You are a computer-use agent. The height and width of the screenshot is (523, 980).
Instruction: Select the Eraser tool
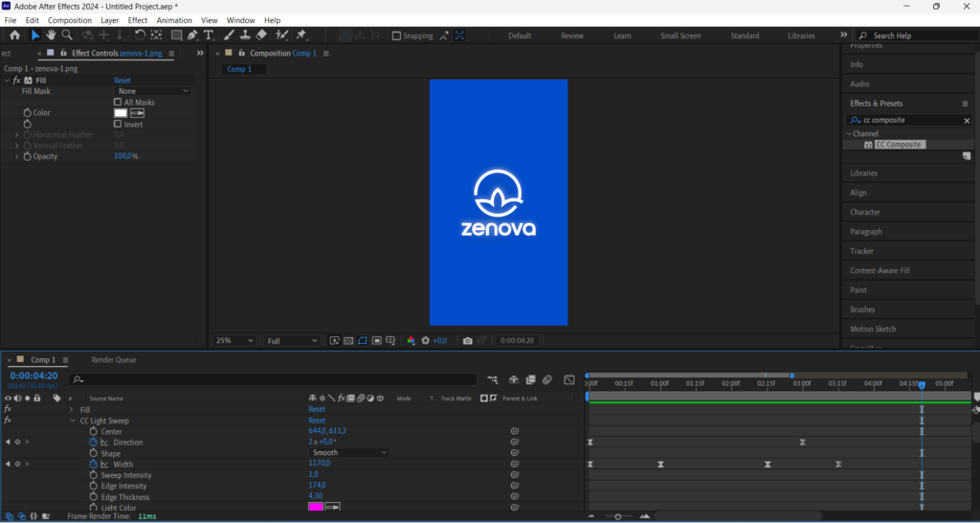(262, 35)
